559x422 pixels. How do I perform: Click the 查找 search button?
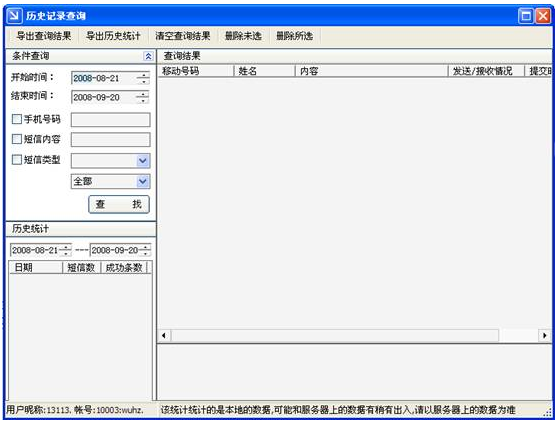pos(119,205)
